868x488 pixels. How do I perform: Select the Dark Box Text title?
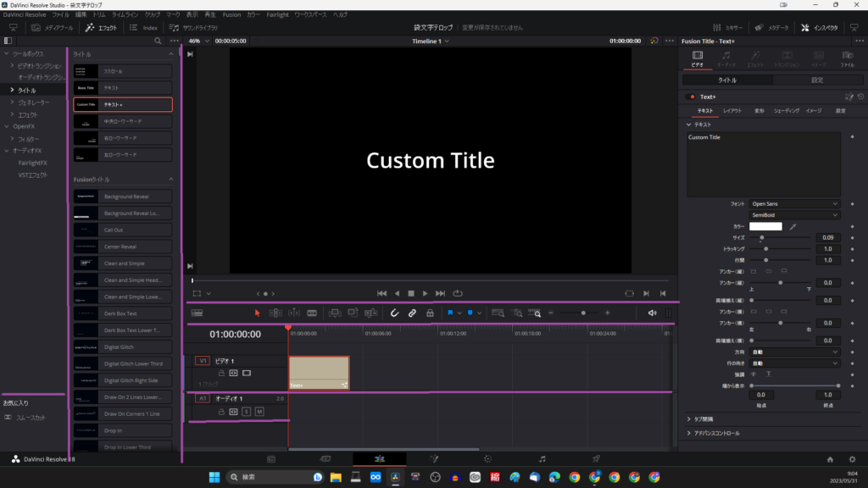pos(123,313)
